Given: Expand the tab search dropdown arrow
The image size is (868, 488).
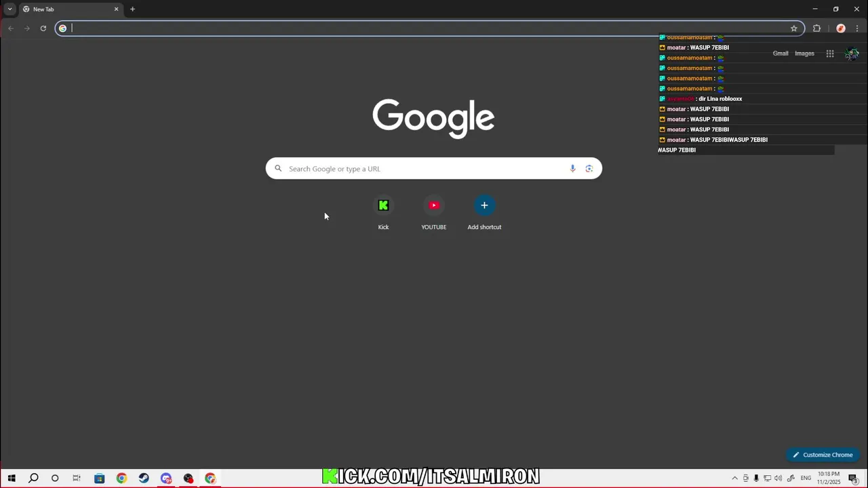Looking at the screenshot, I should coord(9,9).
